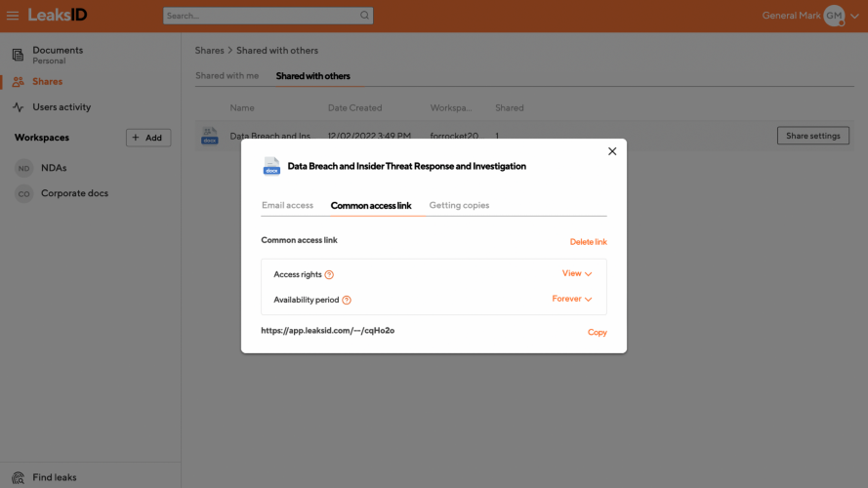Switch to Shared with me tab
This screenshot has height=488, width=868.
coord(227,76)
